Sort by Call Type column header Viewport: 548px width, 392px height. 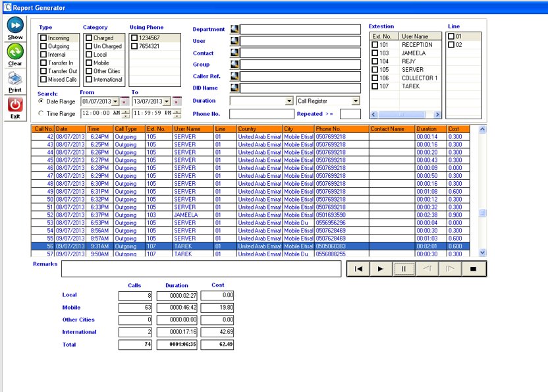tap(129, 129)
